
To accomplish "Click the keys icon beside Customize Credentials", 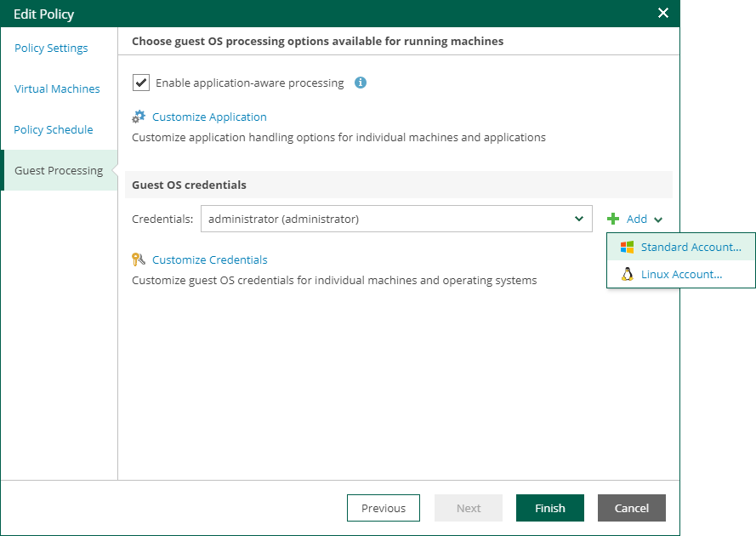I will click(x=139, y=260).
